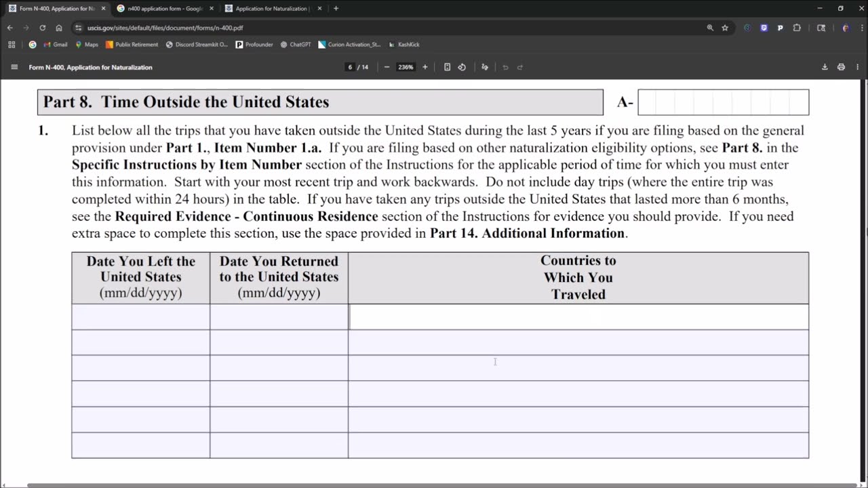Open the PDF viewer sidebar menu

point(14,67)
